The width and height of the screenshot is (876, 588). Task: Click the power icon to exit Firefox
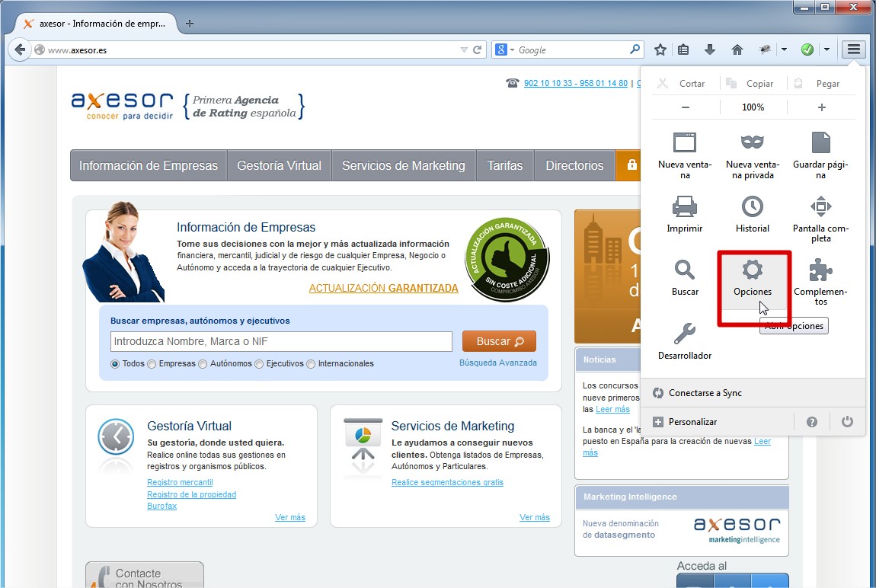click(848, 422)
